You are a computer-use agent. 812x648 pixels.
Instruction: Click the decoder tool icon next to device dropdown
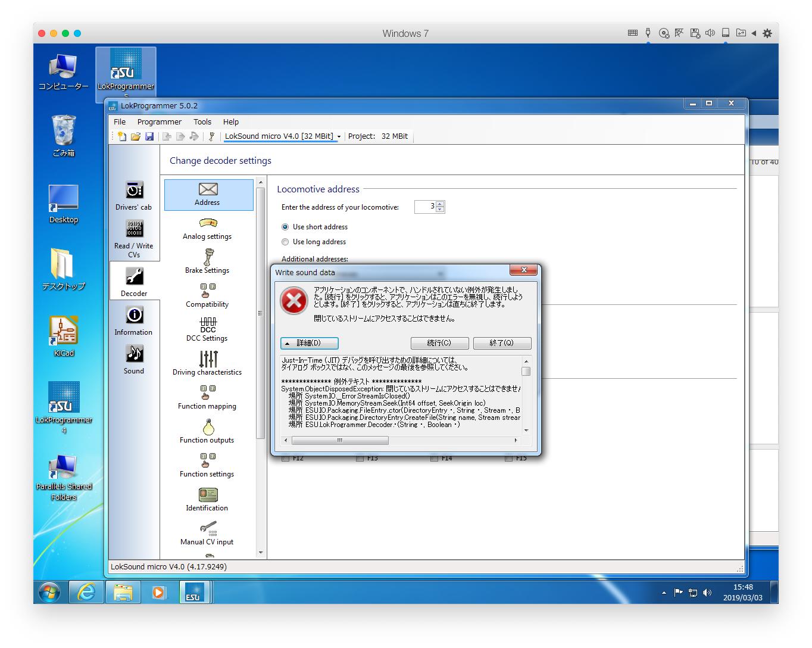[211, 136]
